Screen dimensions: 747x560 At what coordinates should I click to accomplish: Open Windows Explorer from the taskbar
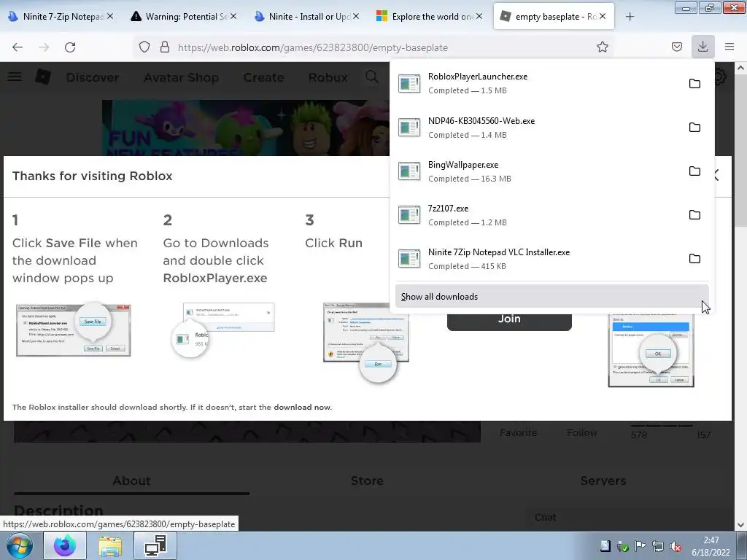[110, 545]
